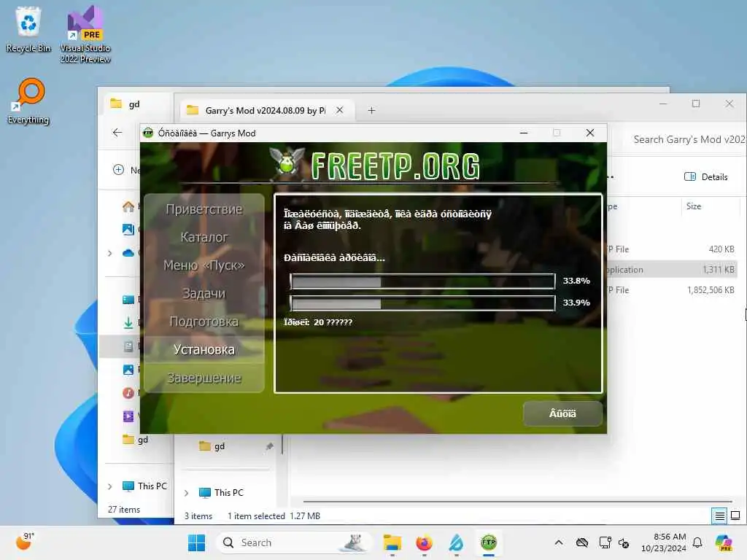Viewport: 747px width, 560px height.
Task: Open the Windows Start menu
Action: (x=196, y=542)
